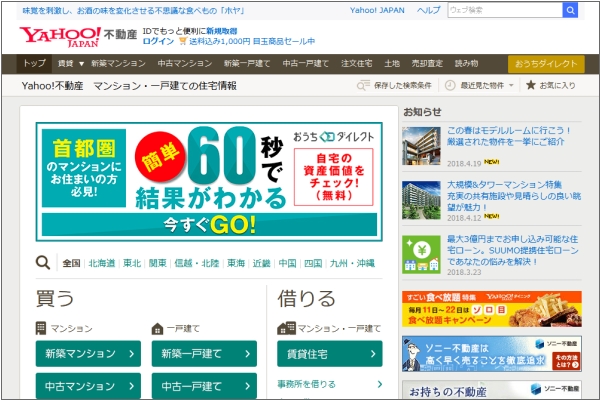
Task: Click the building icon next to マンション
Action: click(x=41, y=328)
